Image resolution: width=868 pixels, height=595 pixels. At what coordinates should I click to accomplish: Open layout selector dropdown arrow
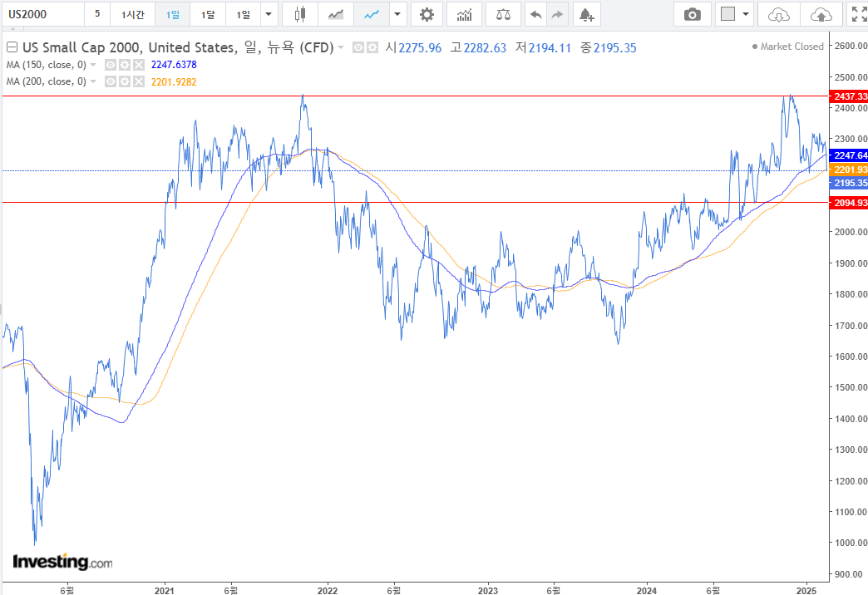click(x=746, y=14)
